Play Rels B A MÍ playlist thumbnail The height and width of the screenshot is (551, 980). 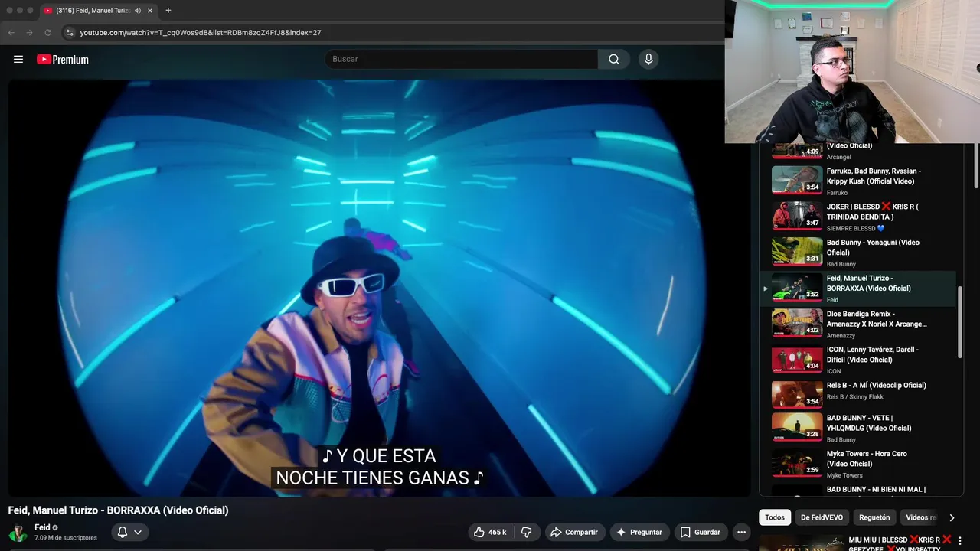pos(797,395)
